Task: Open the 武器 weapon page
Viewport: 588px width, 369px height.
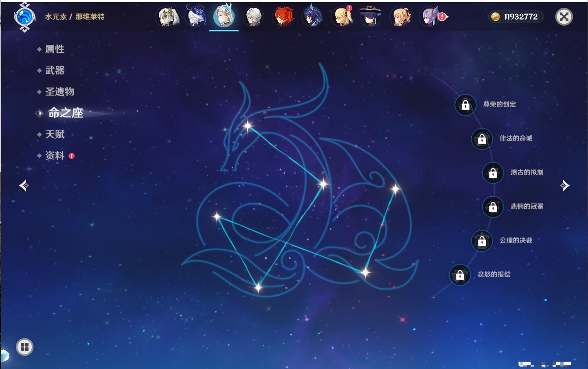Action: 55,71
